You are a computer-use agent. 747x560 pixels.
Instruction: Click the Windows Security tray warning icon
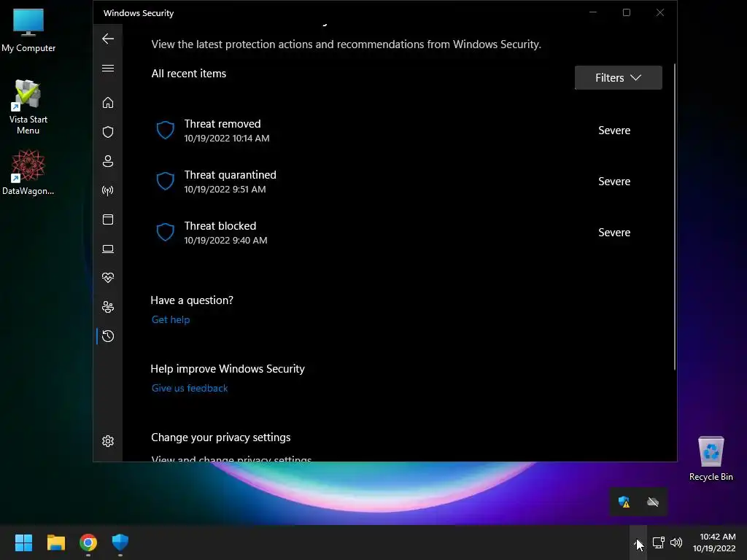pyautogui.click(x=624, y=502)
